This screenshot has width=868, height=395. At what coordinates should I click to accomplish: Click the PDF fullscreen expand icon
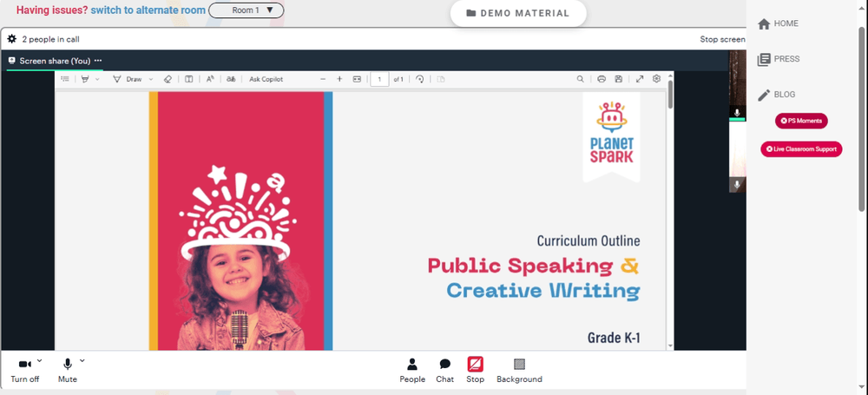pyautogui.click(x=640, y=79)
